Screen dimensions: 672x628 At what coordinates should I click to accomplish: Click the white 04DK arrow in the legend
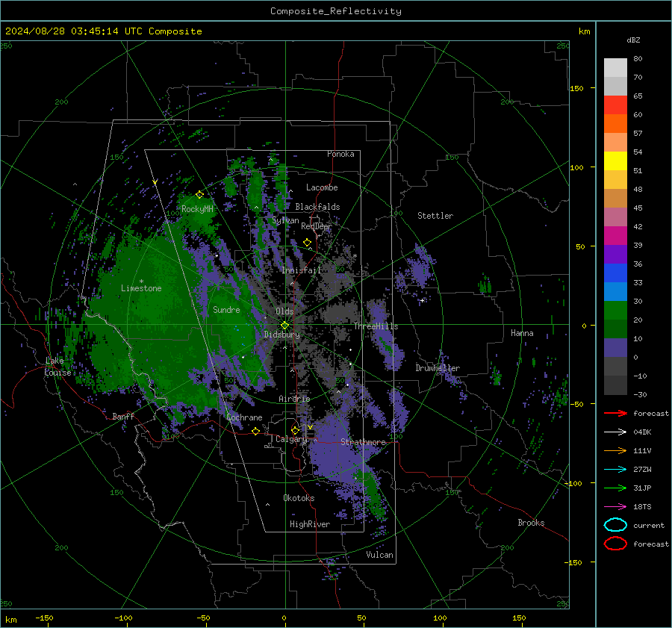615,432
